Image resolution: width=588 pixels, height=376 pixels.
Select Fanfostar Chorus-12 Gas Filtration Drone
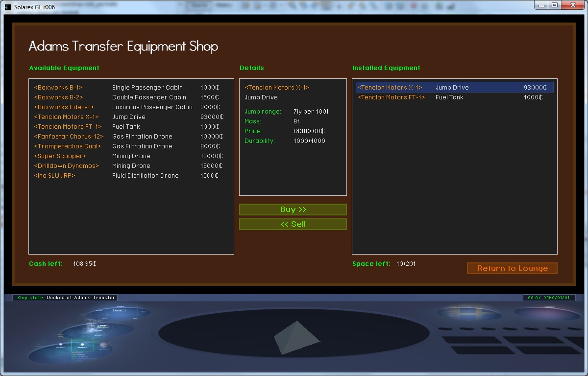(x=126, y=137)
